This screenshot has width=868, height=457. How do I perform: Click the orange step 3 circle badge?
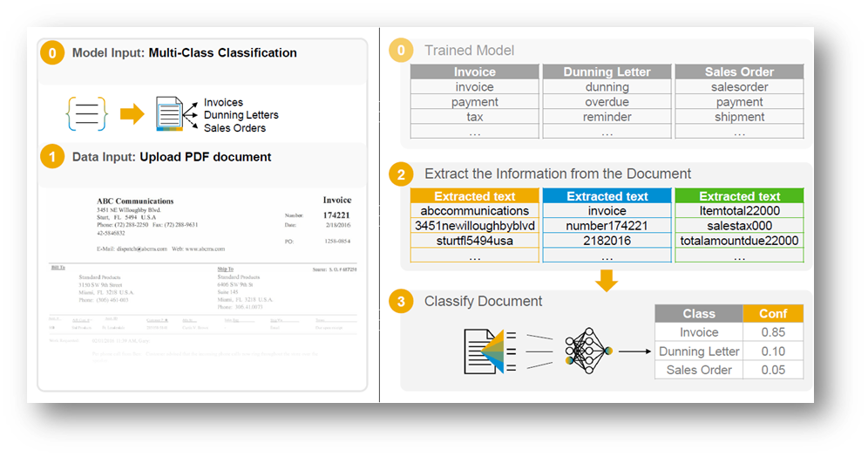coord(401,302)
